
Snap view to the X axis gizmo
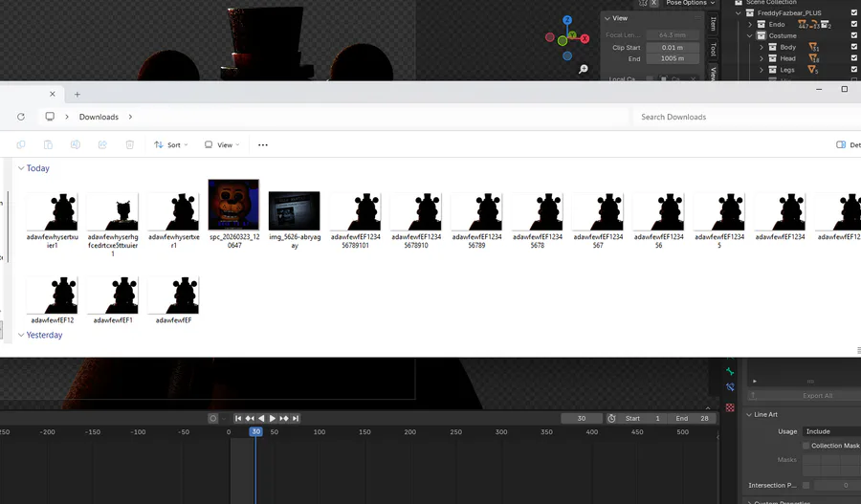585,39
